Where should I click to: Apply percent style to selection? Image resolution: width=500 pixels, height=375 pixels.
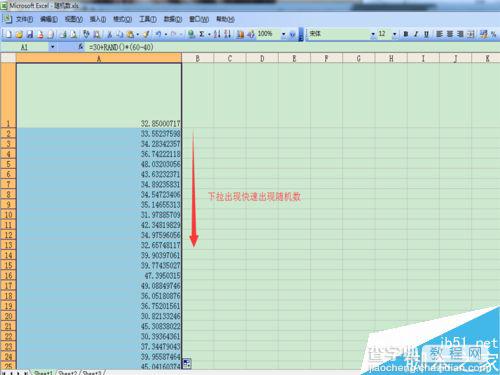pyautogui.click(x=494, y=34)
